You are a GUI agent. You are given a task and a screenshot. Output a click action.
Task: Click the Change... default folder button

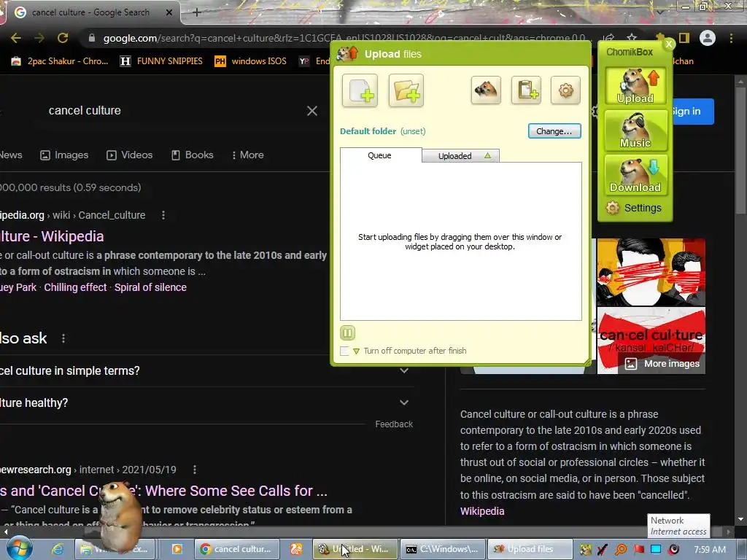554,131
